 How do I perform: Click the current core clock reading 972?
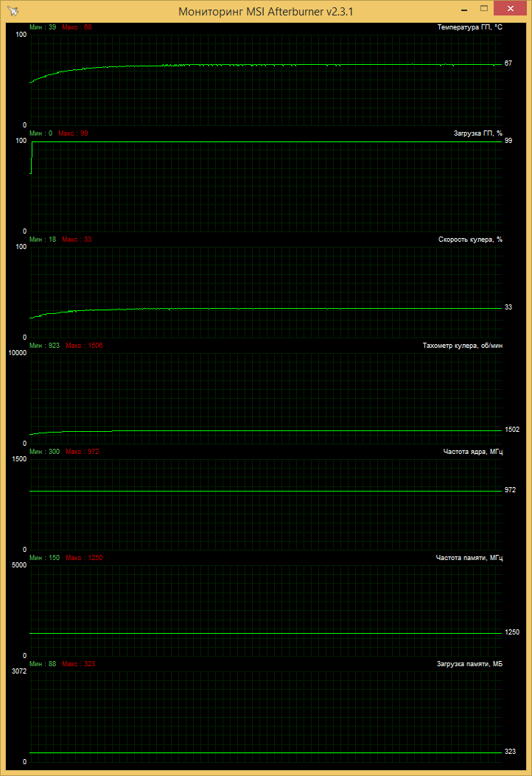[510, 490]
